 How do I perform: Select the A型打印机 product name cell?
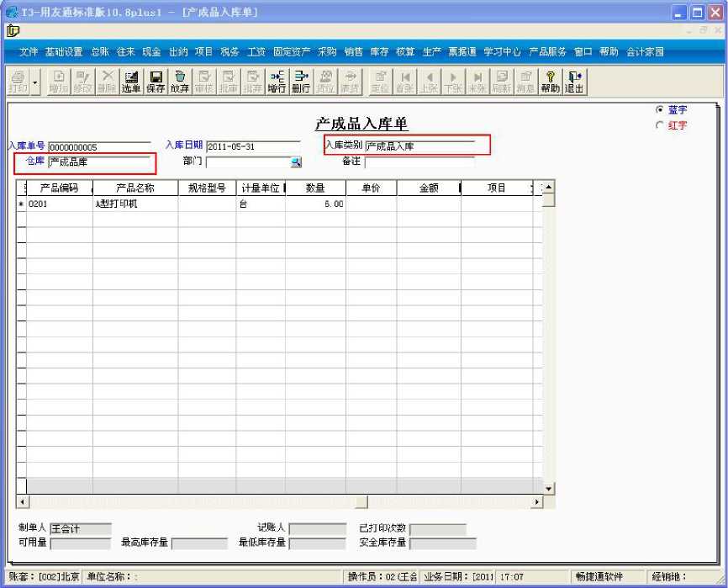pyautogui.click(x=135, y=204)
